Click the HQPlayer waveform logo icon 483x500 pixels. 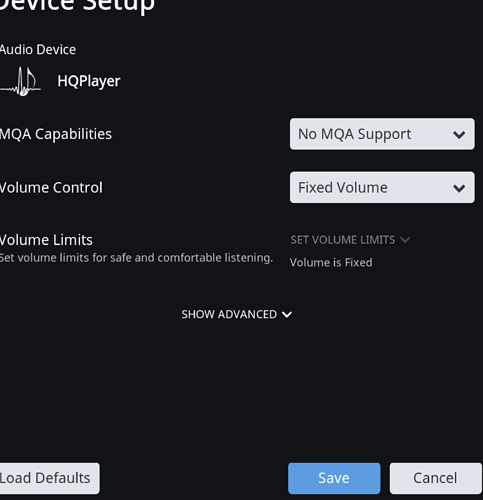(x=20, y=81)
